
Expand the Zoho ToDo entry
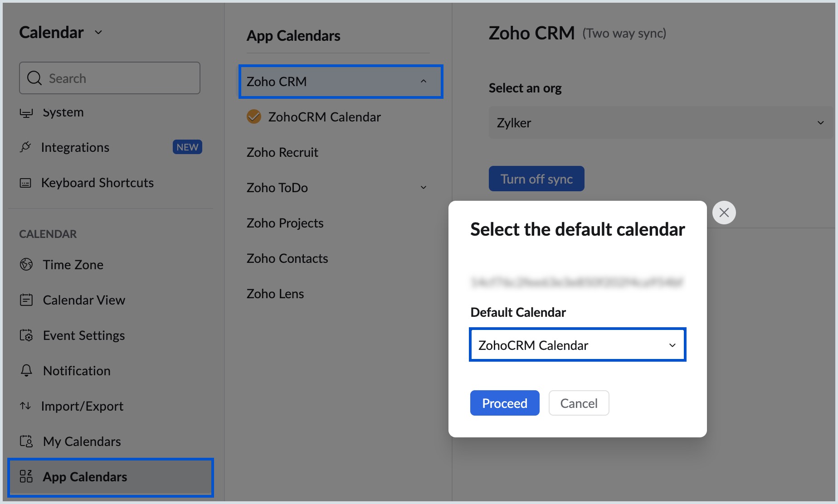(x=423, y=187)
